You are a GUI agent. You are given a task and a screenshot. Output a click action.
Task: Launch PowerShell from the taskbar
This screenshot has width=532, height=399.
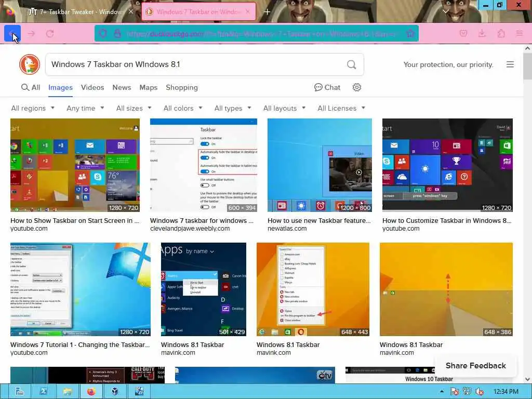(x=44, y=392)
